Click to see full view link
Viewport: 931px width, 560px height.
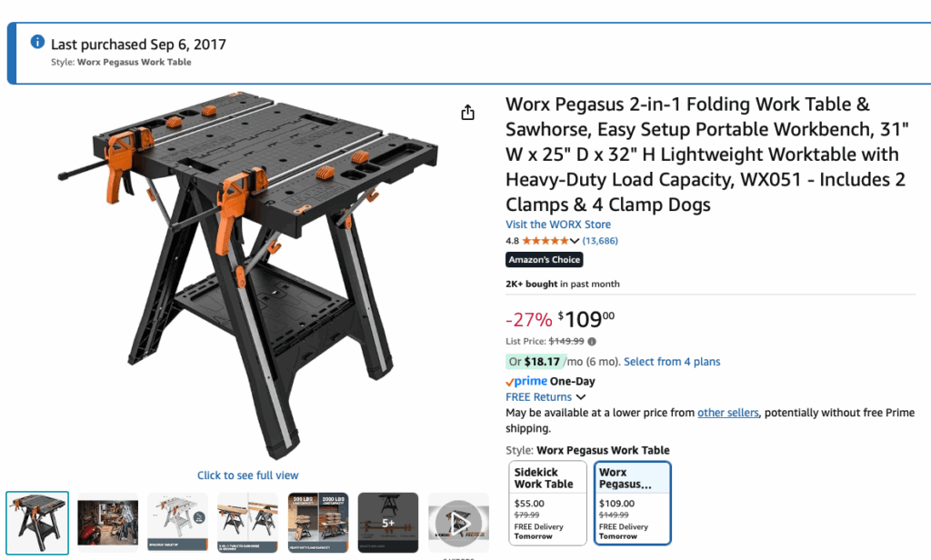coord(247,475)
